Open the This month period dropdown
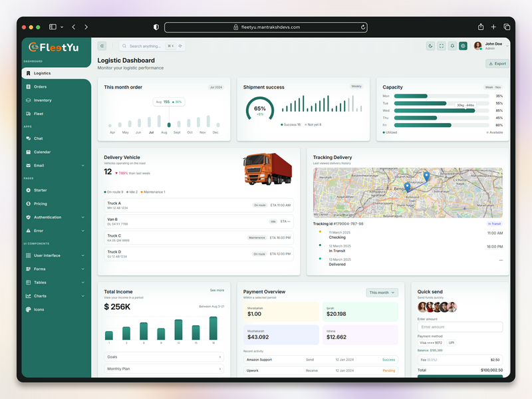The image size is (532, 399). coord(381,293)
